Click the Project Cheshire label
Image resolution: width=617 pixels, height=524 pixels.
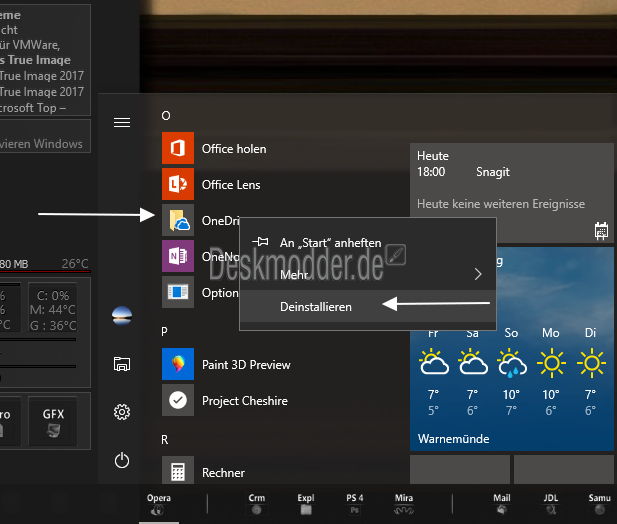pos(245,400)
